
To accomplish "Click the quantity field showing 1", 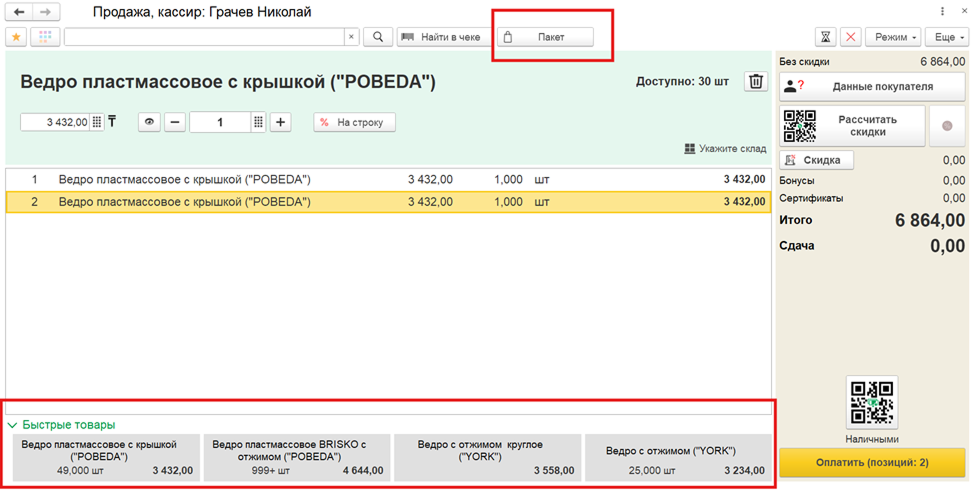I will click(220, 122).
